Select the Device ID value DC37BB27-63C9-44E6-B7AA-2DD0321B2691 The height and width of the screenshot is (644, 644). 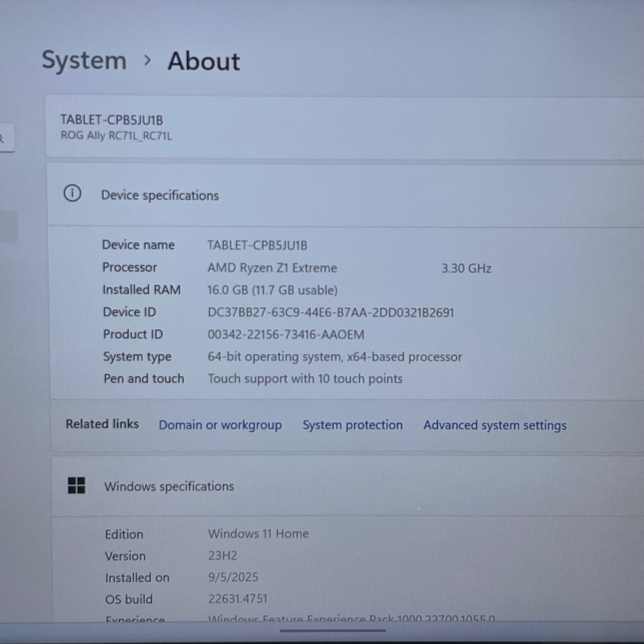331,312
